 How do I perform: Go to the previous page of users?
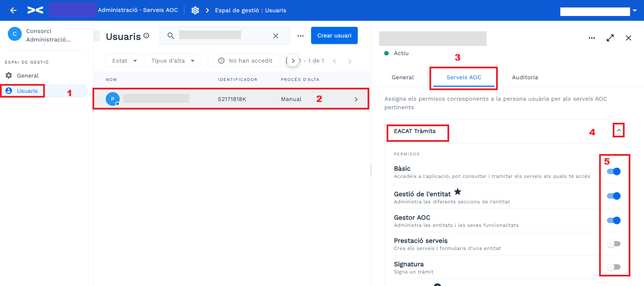(x=335, y=61)
